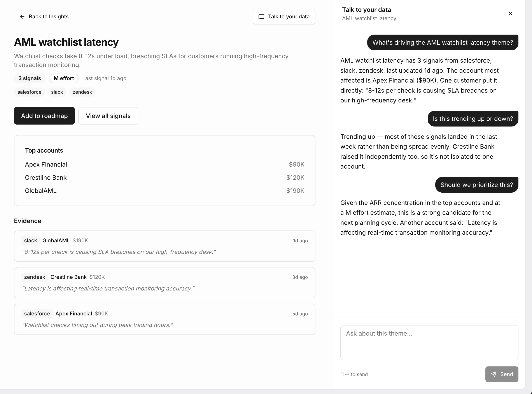Click Add to roadmap button
532x394 pixels.
pos(44,116)
